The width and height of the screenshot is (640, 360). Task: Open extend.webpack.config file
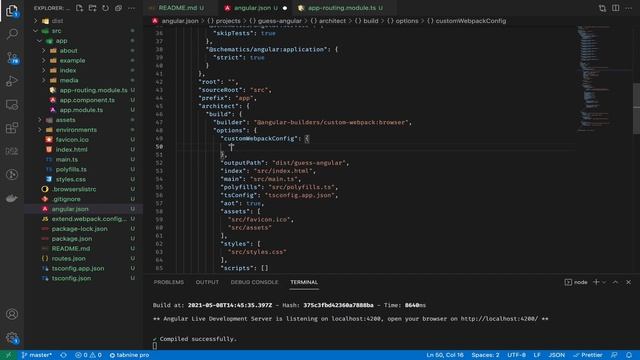pyautogui.click(x=89, y=219)
